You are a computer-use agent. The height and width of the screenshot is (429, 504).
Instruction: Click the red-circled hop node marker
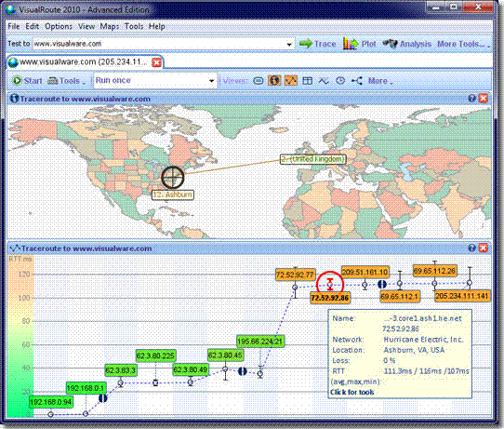coord(330,284)
